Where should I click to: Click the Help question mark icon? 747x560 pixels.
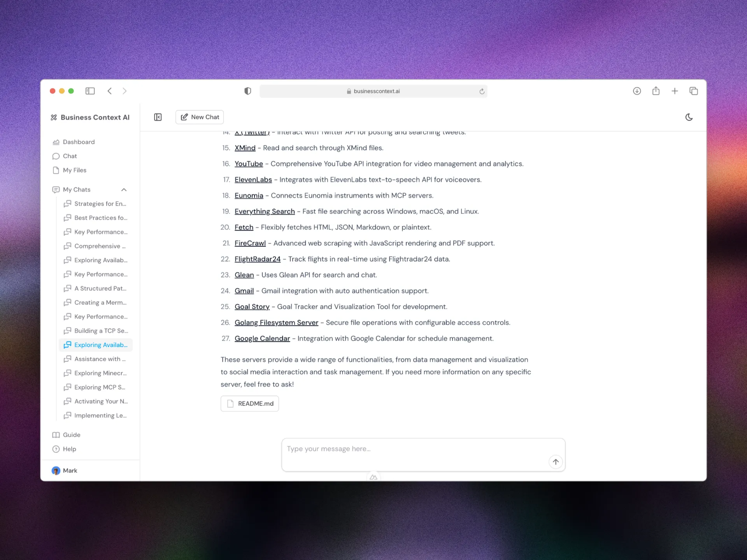tap(56, 449)
